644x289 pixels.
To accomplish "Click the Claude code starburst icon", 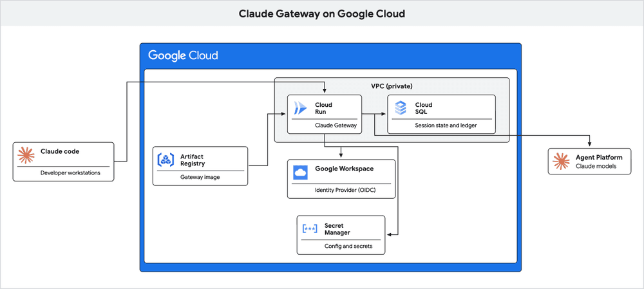I will 26,154.
